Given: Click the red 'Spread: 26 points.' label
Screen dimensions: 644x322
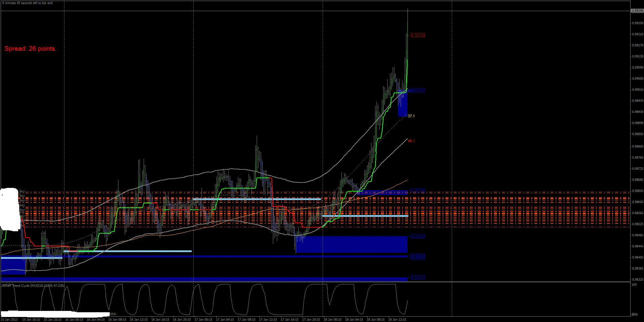Looking at the screenshot, I should tap(30, 49).
